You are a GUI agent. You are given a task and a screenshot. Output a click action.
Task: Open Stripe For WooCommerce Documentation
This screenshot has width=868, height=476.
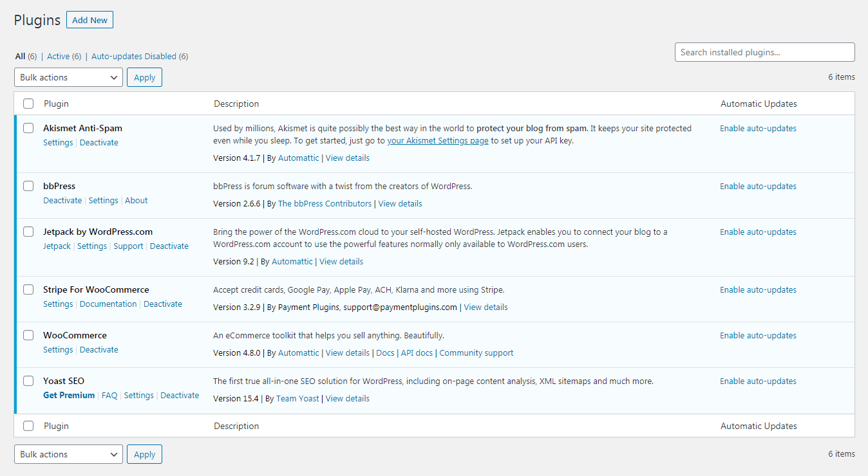click(108, 304)
